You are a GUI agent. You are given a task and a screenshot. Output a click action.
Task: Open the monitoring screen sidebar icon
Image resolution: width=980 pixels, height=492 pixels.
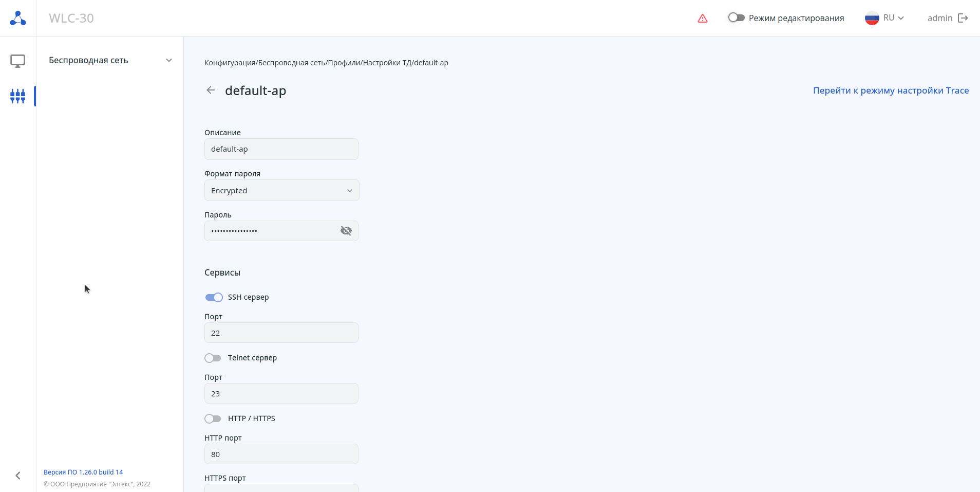point(18,61)
